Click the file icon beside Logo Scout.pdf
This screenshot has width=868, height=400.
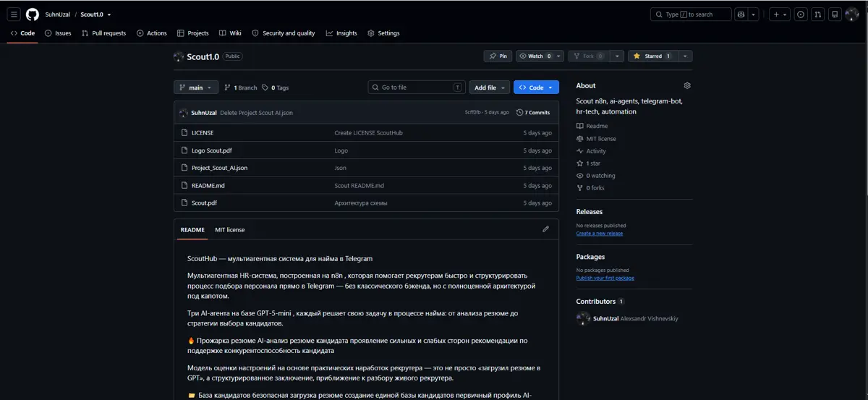[x=184, y=150]
